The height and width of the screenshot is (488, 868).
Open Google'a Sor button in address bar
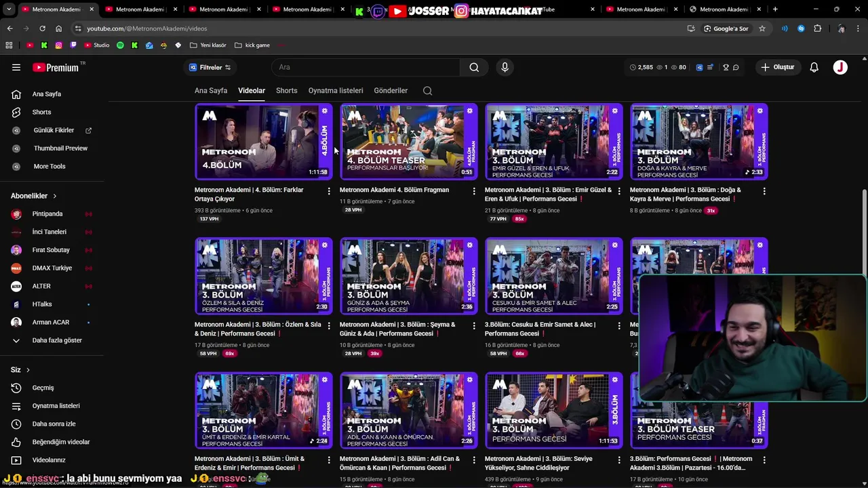click(x=726, y=28)
